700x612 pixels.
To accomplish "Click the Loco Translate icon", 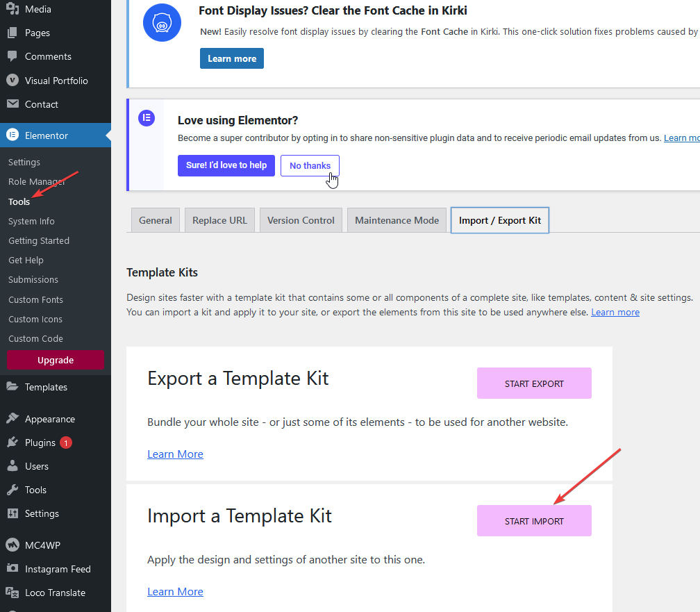I will (12, 593).
